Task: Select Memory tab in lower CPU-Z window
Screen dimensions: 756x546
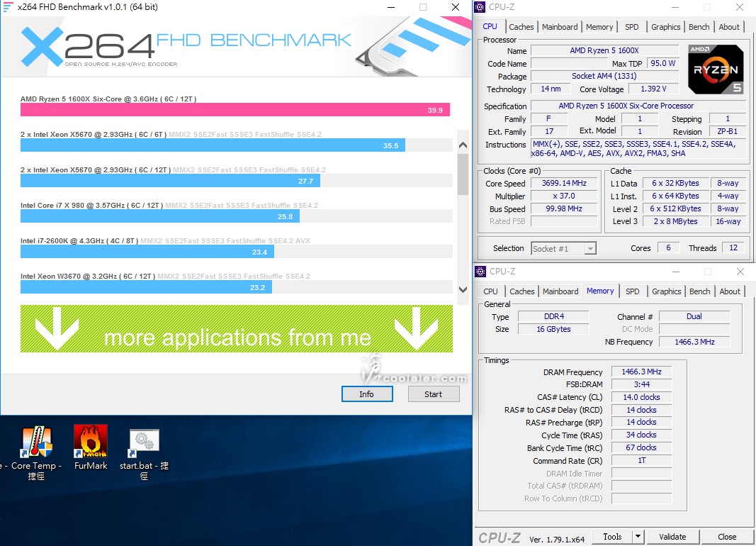Action: pyautogui.click(x=600, y=291)
